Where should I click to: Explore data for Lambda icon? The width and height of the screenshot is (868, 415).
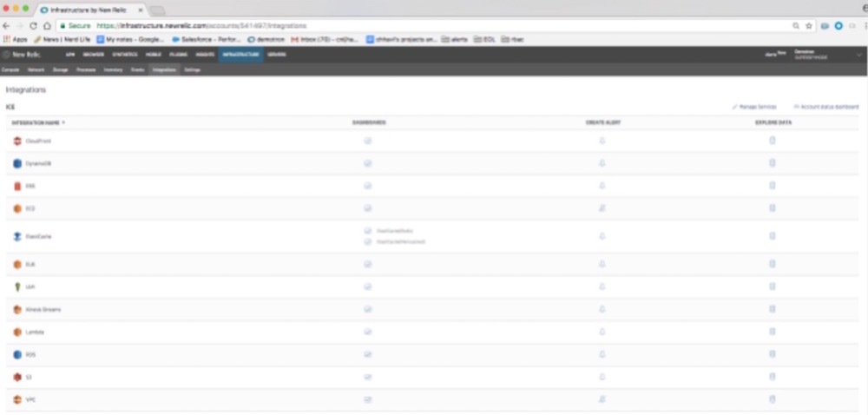(x=773, y=332)
